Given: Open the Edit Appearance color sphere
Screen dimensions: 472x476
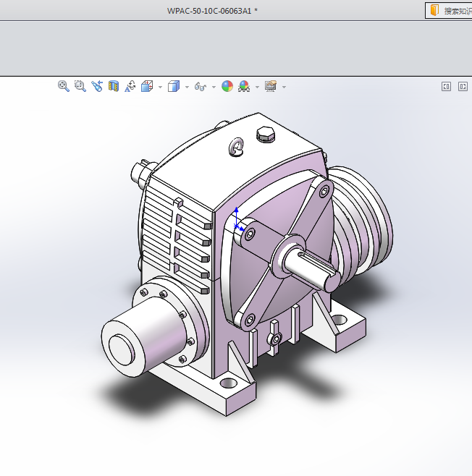Looking at the screenshot, I should tap(227, 86).
